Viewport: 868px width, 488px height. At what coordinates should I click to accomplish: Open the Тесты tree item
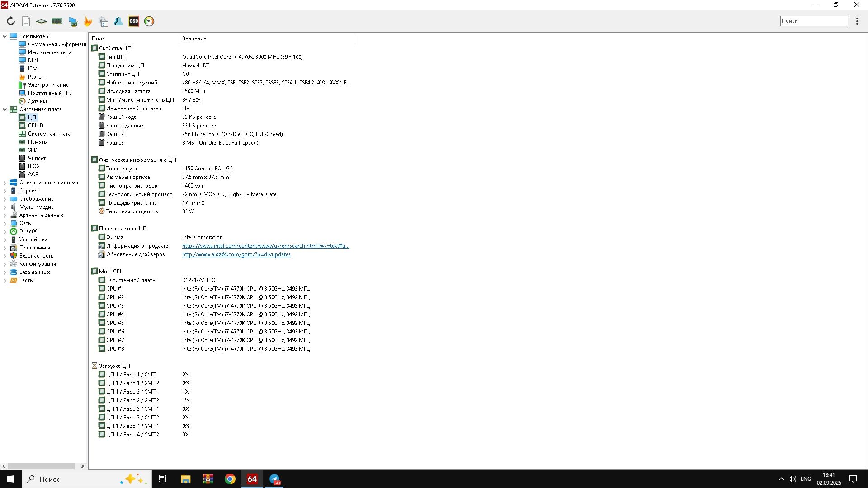pyautogui.click(x=22, y=280)
